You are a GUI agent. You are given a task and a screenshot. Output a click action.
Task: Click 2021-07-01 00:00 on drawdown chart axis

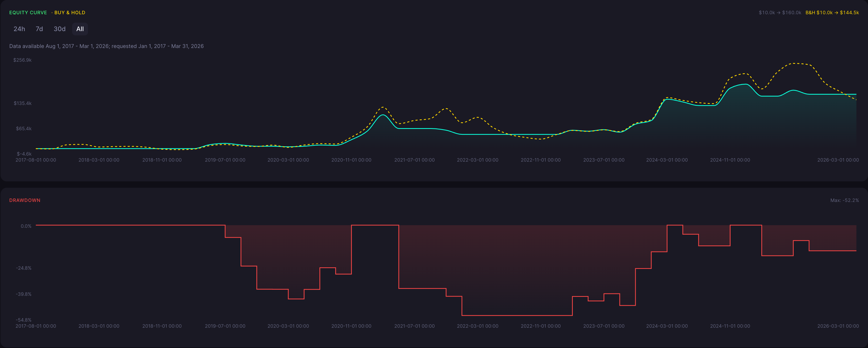pyautogui.click(x=415, y=326)
